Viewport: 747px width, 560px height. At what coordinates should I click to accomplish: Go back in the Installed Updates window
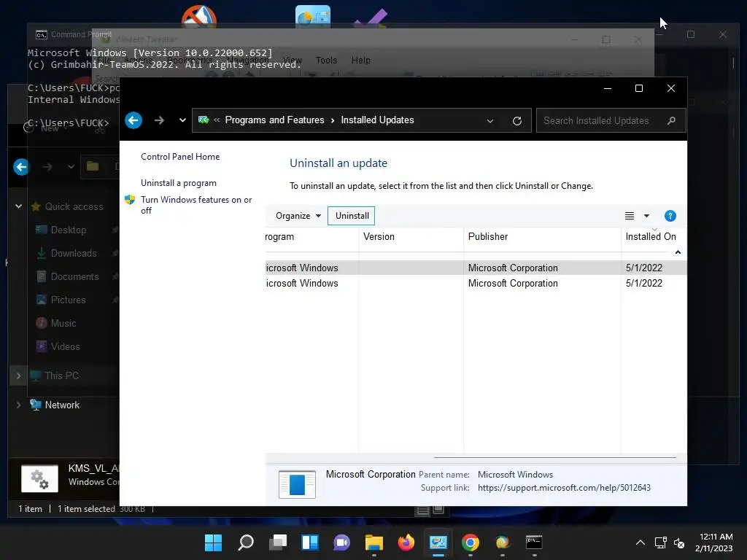click(133, 120)
